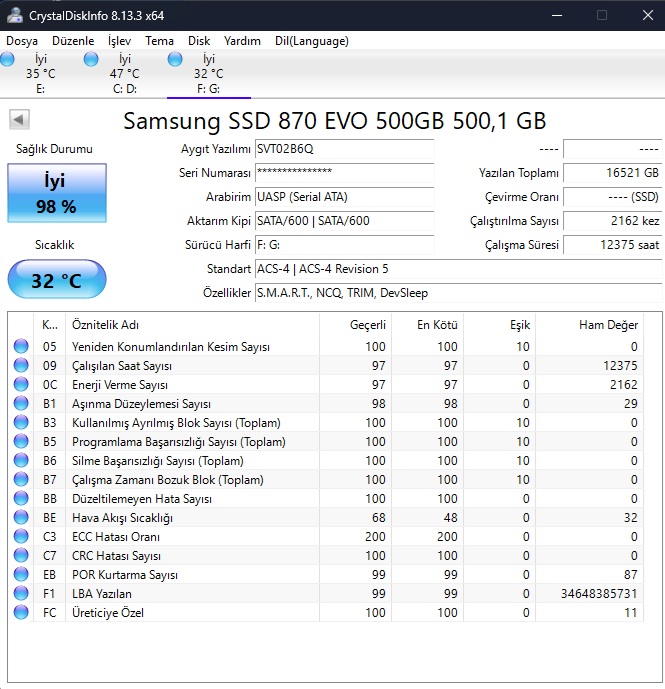Click the blue status orb for F: G: drive

pyautogui.click(x=175, y=59)
